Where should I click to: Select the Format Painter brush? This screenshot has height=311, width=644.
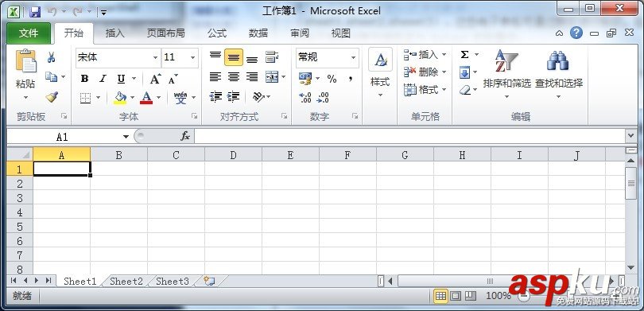coord(52,97)
